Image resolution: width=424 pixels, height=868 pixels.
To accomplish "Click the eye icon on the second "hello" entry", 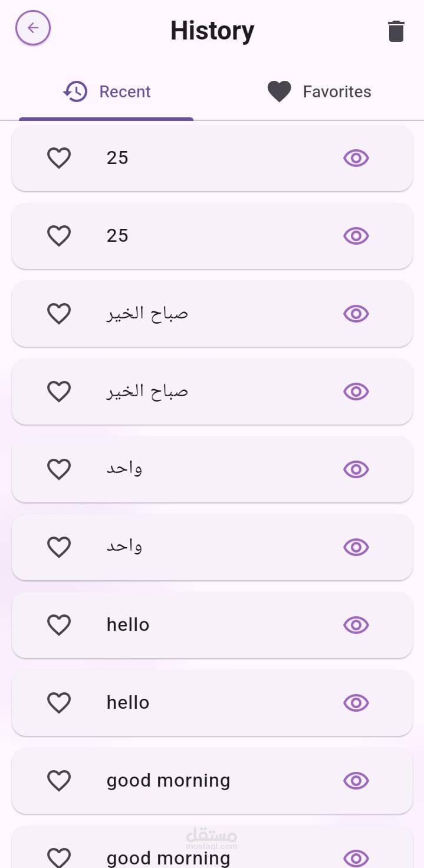I will 356,703.
